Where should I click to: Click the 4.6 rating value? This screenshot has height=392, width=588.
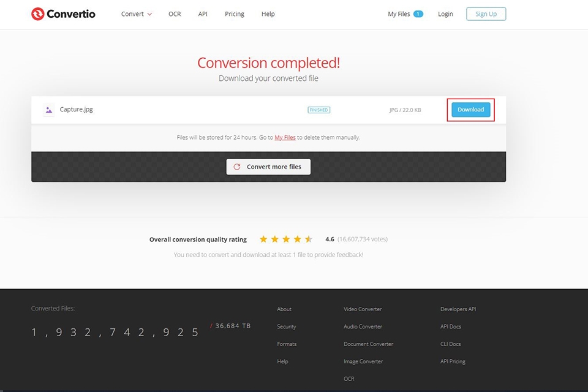[330, 239]
